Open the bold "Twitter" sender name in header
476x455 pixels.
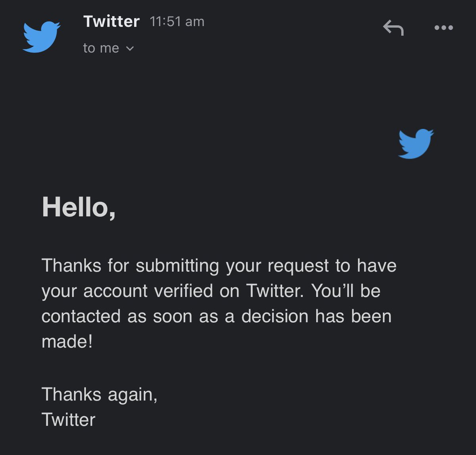click(x=111, y=21)
